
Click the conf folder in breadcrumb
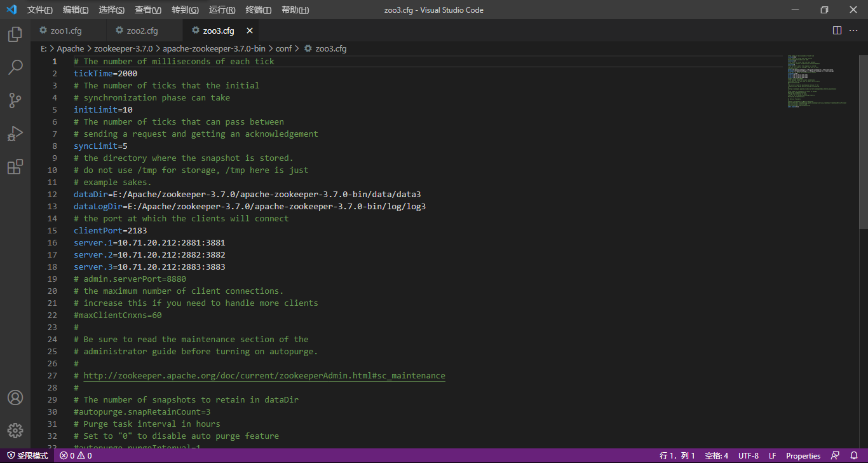pos(283,48)
